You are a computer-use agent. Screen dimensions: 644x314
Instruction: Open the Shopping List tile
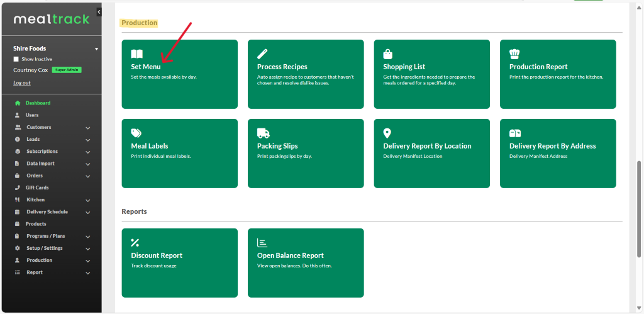(x=431, y=74)
